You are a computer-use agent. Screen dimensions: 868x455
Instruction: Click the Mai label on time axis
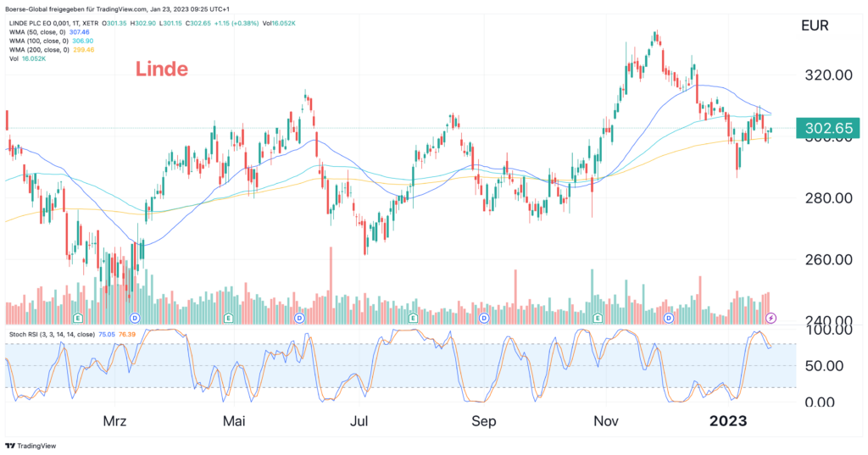point(234,421)
